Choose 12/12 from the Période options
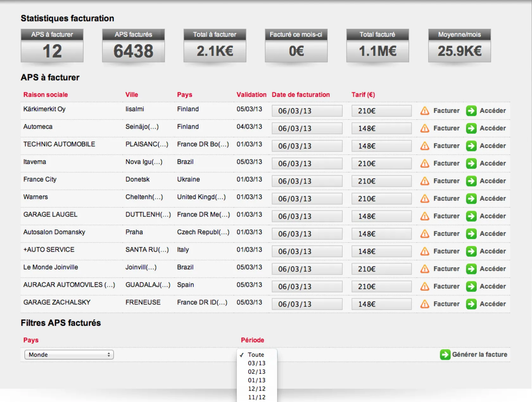The image size is (532, 402). tap(256, 389)
